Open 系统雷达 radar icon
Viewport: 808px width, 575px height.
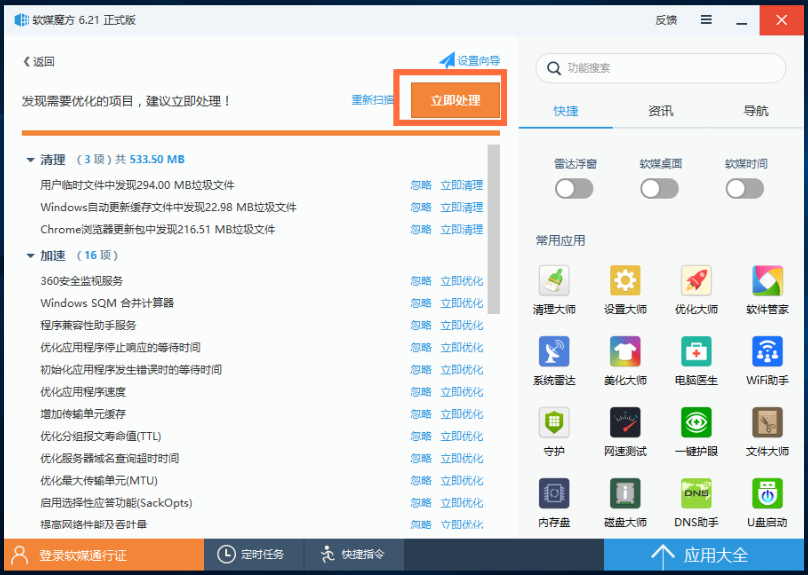coord(554,351)
